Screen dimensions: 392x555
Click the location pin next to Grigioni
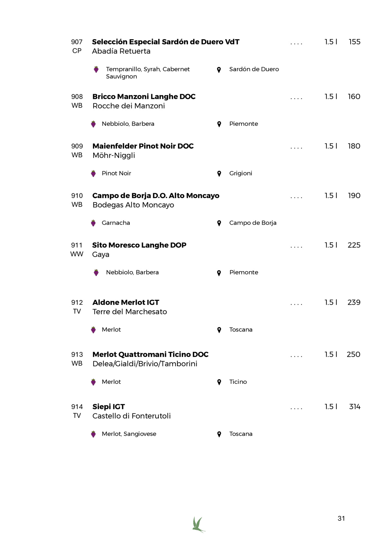(219, 174)
